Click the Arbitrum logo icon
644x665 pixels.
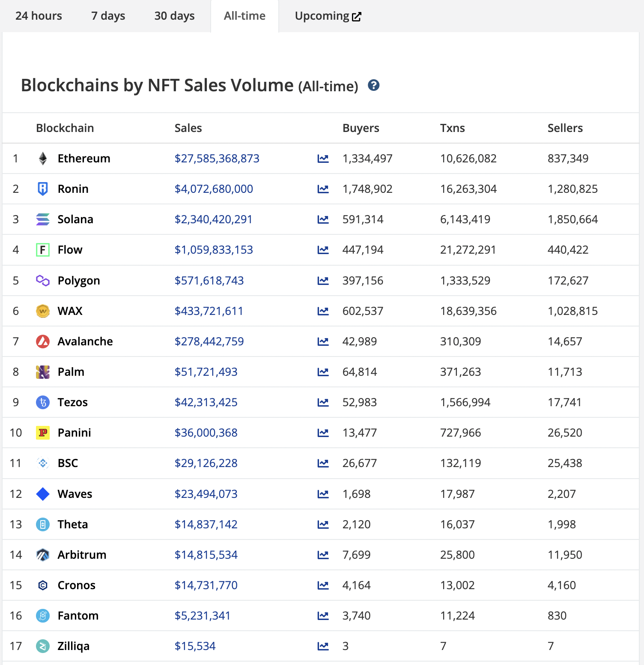[x=43, y=555]
